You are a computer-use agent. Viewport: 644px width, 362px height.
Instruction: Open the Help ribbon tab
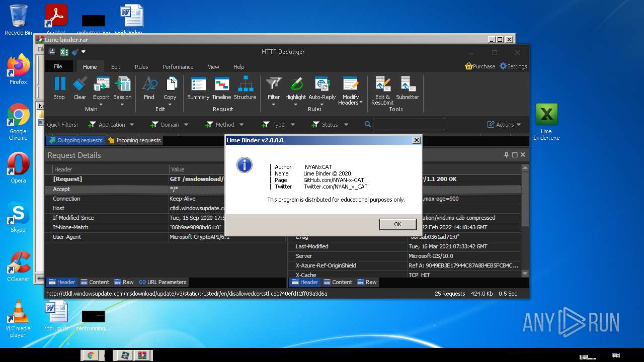tap(239, 67)
